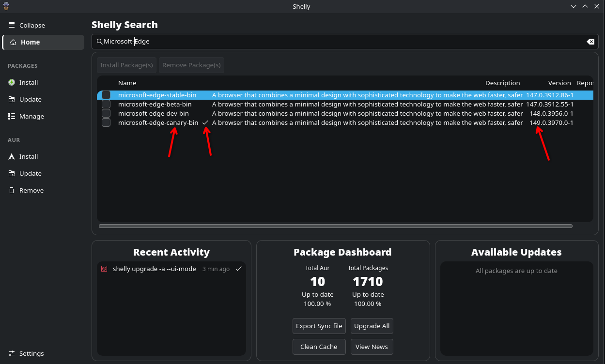Click the Collapse hamburger icon in sidebar

(12, 25)
